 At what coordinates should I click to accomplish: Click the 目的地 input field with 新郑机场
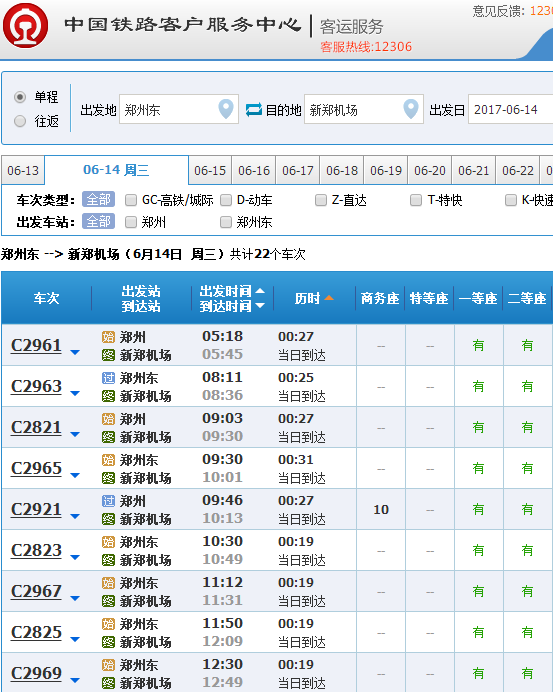tap(364, 109)
